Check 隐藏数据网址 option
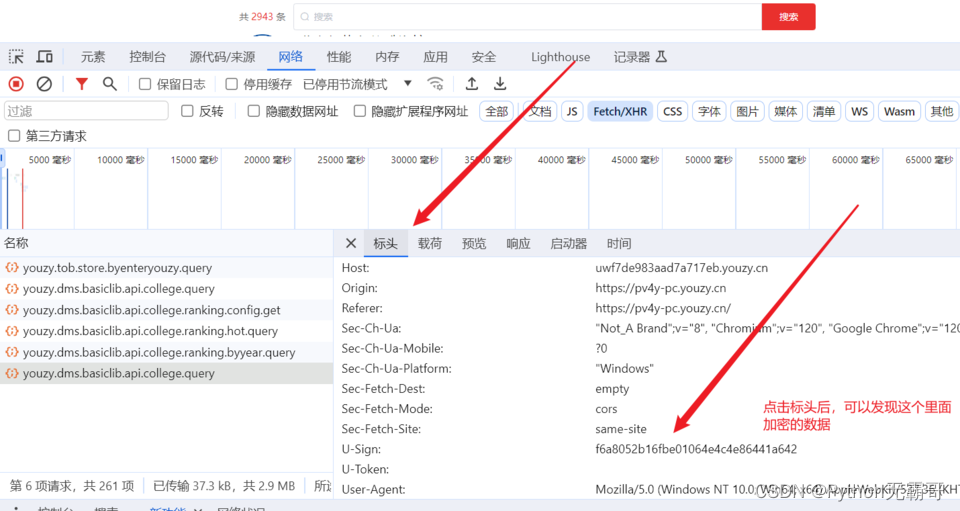Image resolution: width=960 pixels, height=511 pixels. [253, 111]
